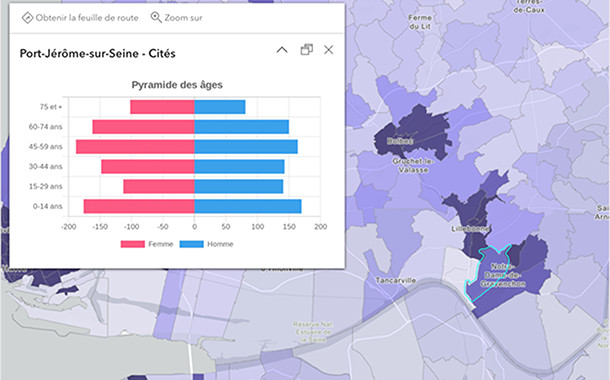Toggle the Homme legend swatch
The height and width of the screenshot is (380, 610).
pos(191,244)
